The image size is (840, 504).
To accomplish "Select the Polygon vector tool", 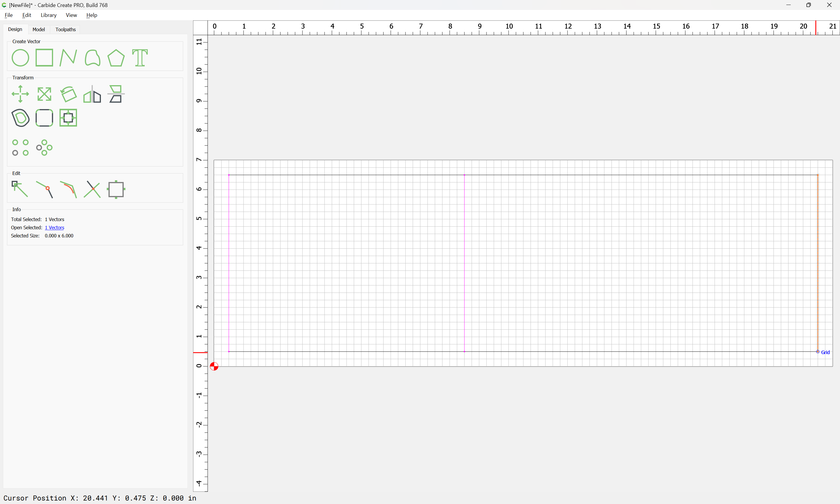I will (116, 58).
